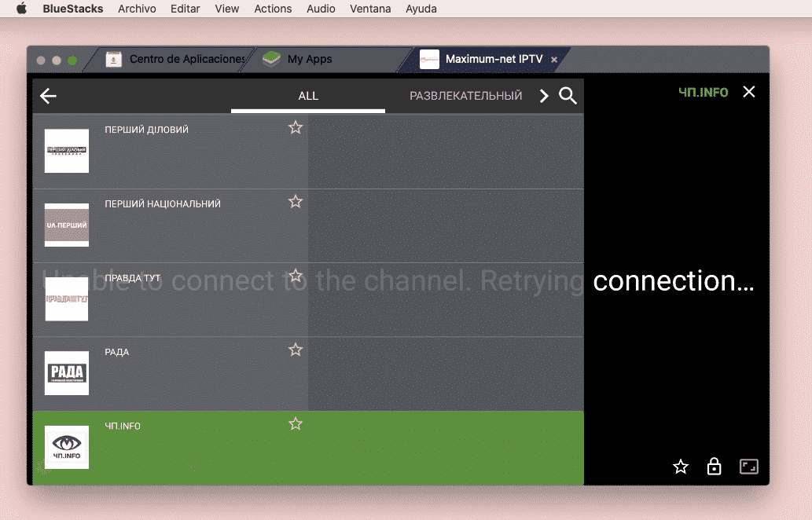This screenshot has width=812, height=520.
Task: Open the Audio menu
Action: coord(321,9)
